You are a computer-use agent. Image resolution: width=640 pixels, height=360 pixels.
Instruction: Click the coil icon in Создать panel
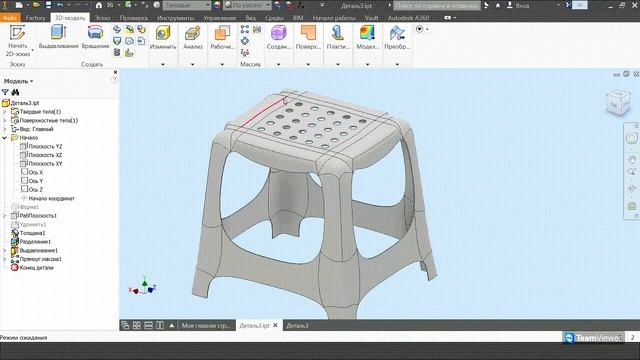click(117, 52)
